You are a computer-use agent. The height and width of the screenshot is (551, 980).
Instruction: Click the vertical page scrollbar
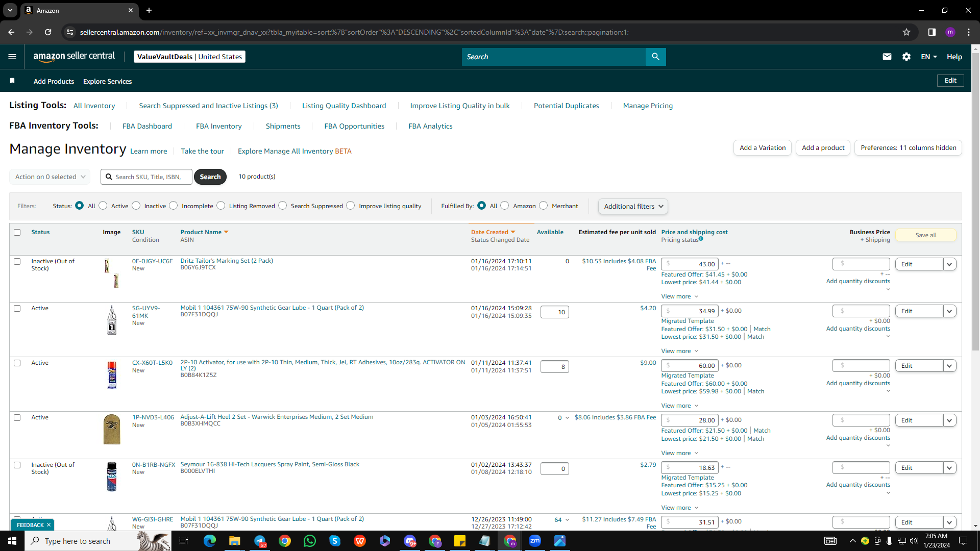pos(975,202)
